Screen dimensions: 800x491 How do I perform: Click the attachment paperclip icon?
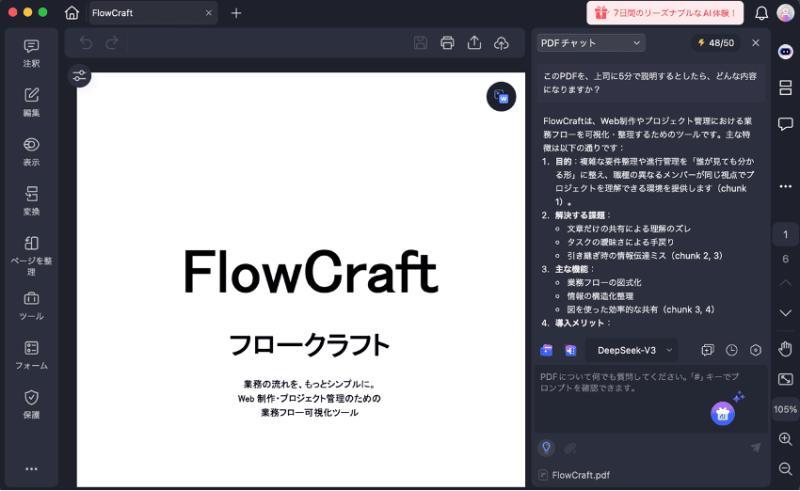tap(570, 448)
